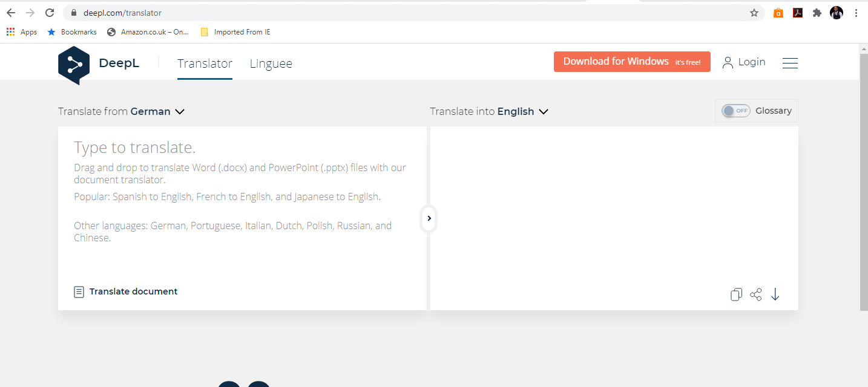Open the Imported From IE folder

tap(235, 32)
